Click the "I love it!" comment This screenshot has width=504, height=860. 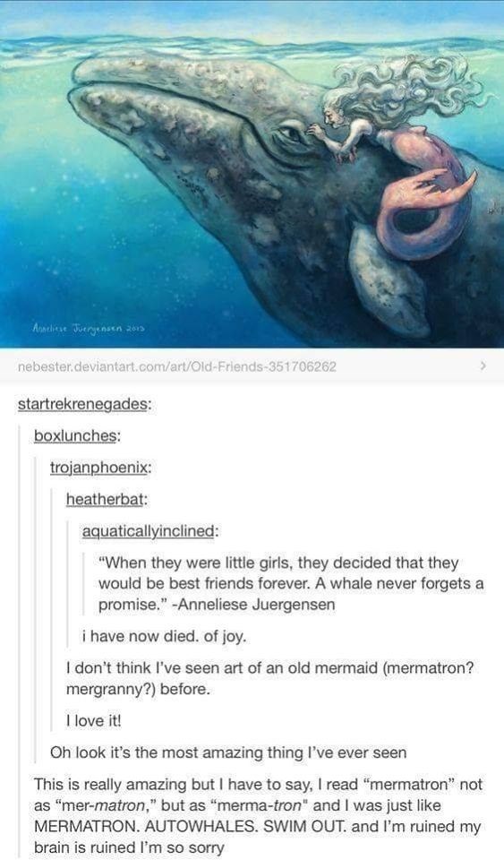pos(93,720)
